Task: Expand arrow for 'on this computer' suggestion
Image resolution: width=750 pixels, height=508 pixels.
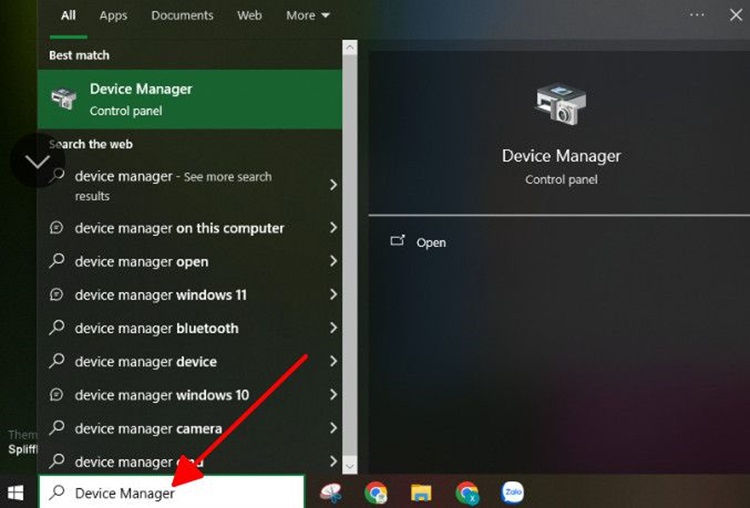Action: tap(333, 228)
